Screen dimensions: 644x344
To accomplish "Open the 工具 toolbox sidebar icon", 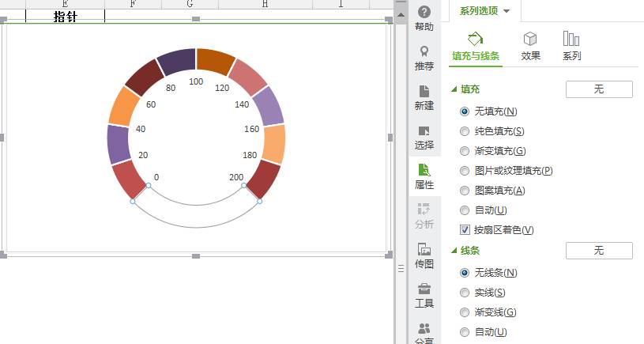I will 424,295.
